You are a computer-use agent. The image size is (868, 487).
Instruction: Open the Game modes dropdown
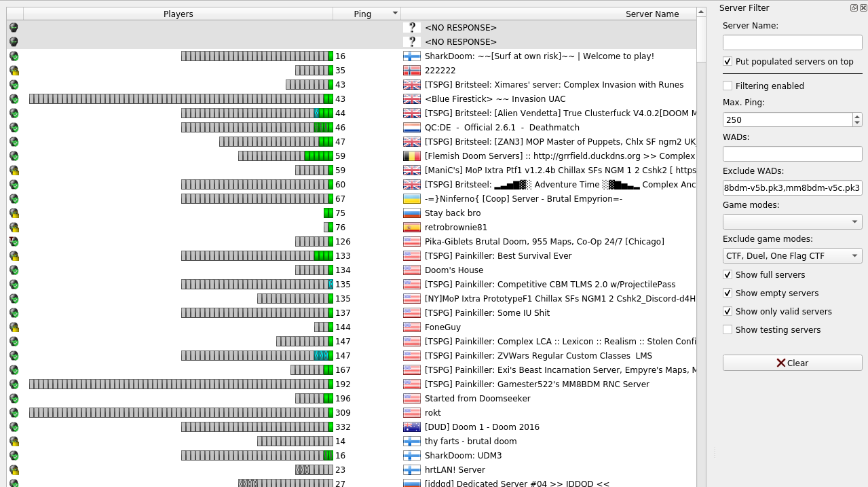(x=792, y=221)
